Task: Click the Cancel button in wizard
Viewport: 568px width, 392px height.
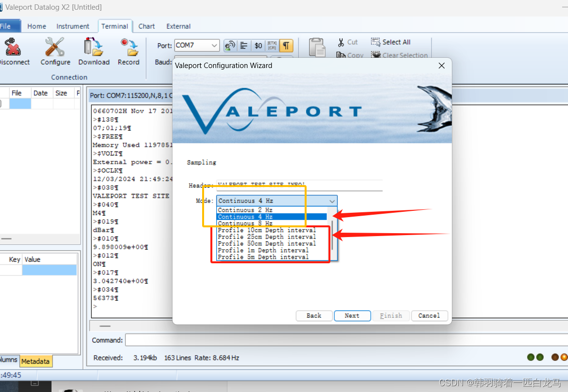Action: coord(429,316)
